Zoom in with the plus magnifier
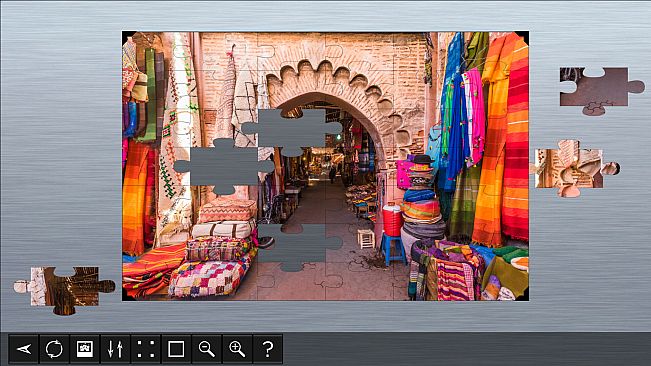The image size is (651, 366). pyautogui.click(x=237, y=349)
